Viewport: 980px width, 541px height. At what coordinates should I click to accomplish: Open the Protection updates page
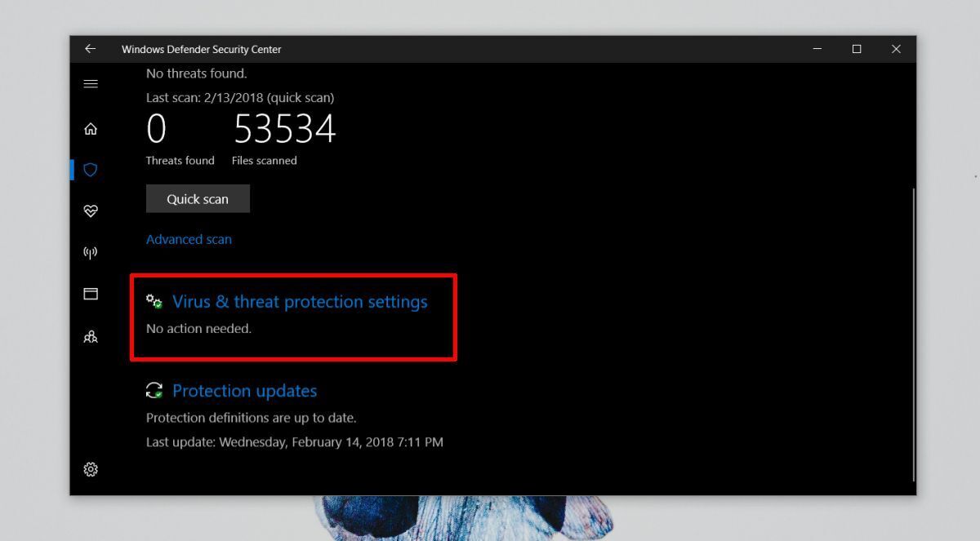[245, 390]
